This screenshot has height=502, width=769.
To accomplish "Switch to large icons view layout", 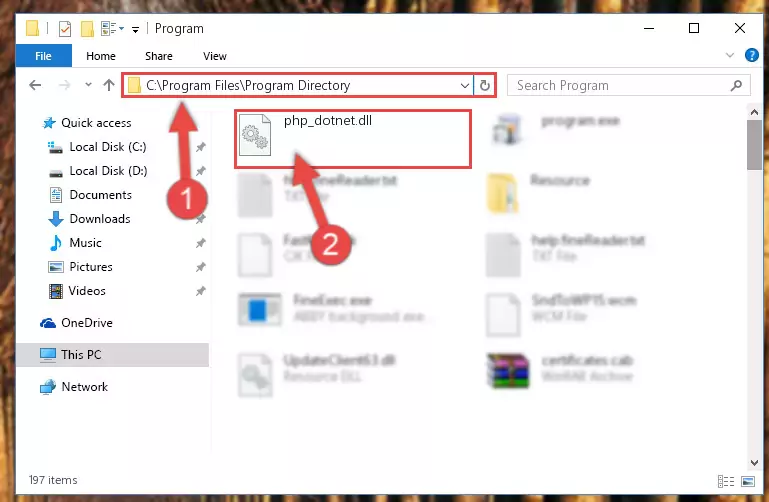I will 748,481.
